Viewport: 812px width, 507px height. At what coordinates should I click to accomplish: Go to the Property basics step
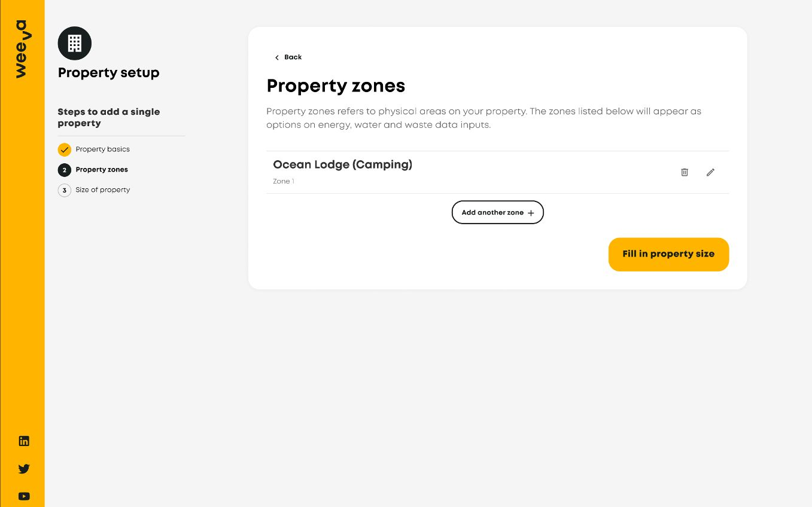102,149
